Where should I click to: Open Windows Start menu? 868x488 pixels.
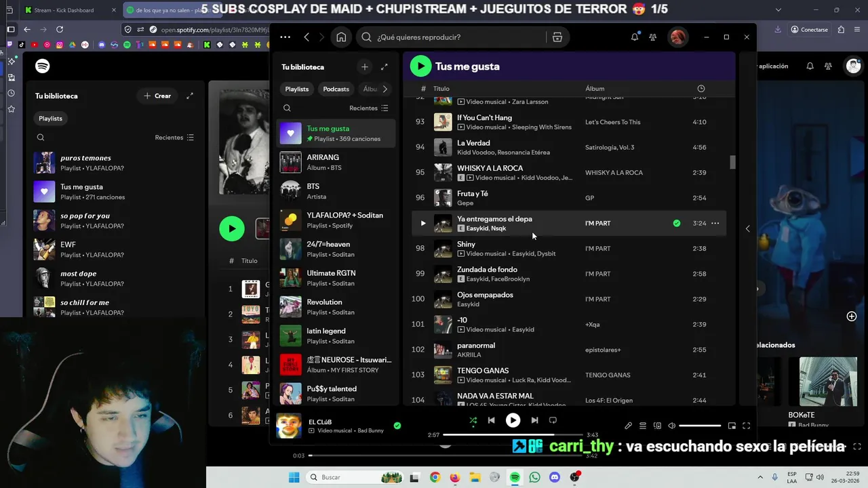(x=294, y=477)
